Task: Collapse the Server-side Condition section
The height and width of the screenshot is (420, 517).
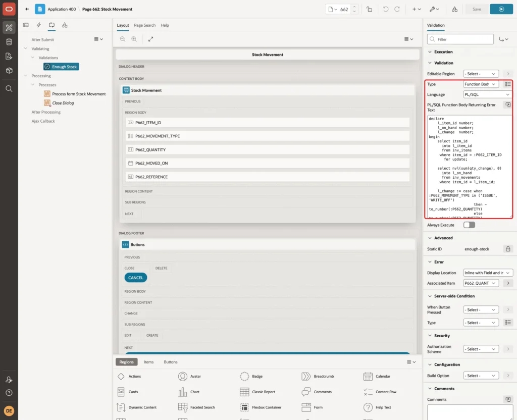Action: click(430, 296)
